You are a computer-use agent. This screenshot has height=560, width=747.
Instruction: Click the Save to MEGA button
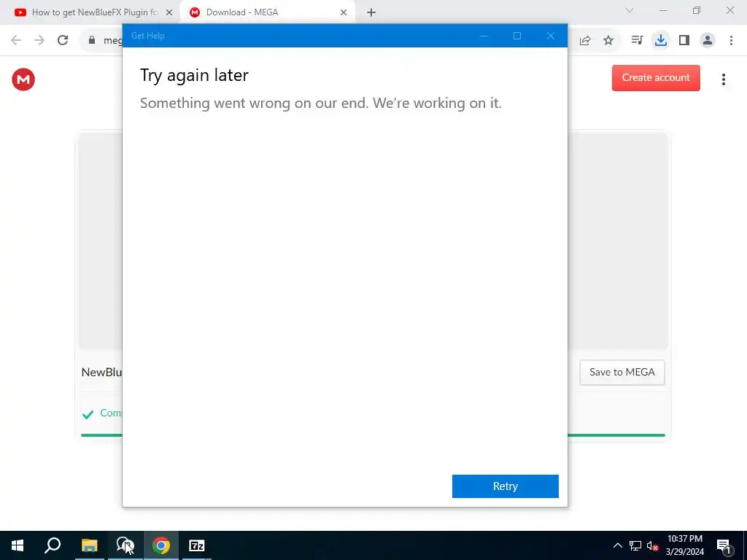(x=622, y=372)
